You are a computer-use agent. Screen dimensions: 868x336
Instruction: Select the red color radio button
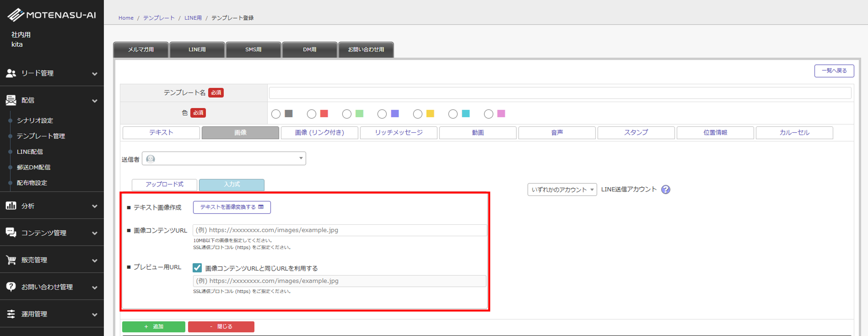pos(311,114)
